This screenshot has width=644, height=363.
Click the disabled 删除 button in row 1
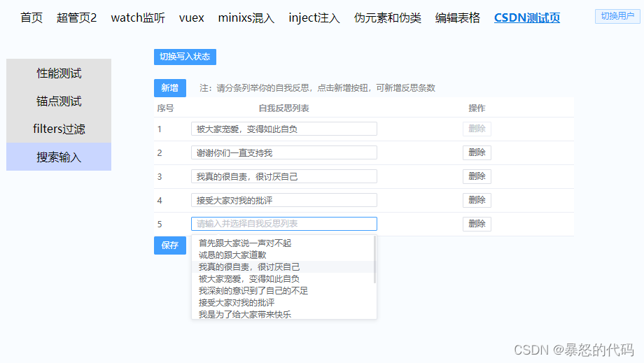[477, 129]
